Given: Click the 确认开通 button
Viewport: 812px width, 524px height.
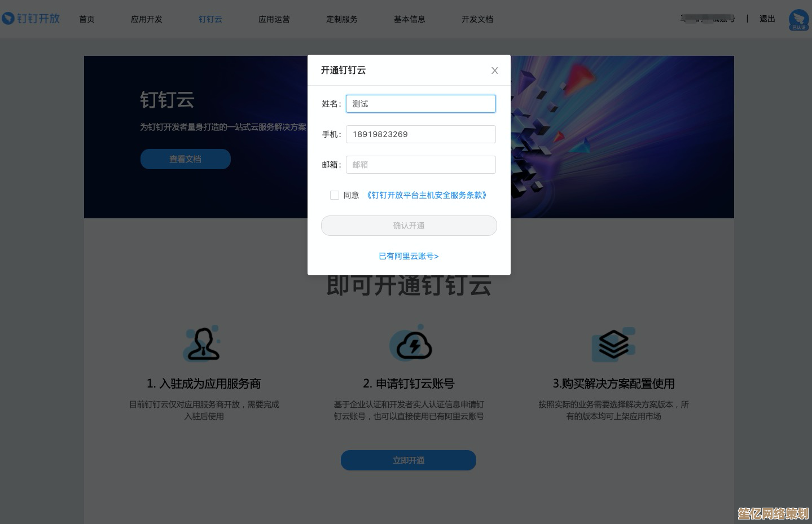Looking at the screenshot, I should click(409, 226).
